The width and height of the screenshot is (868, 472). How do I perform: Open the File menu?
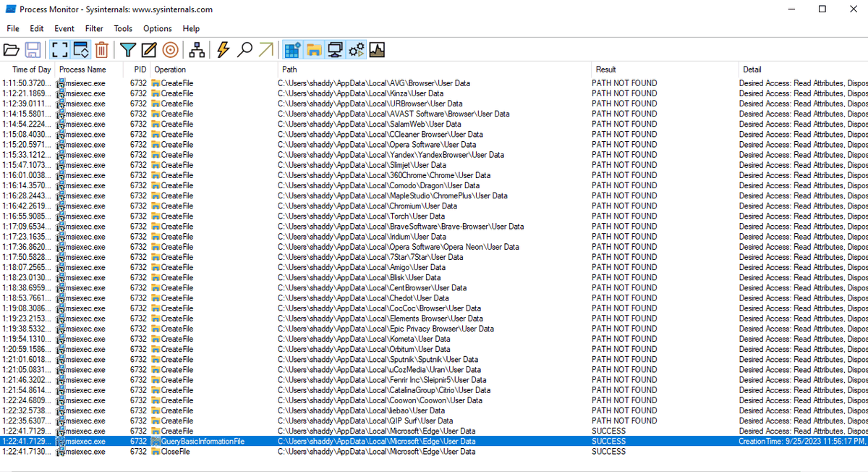point(13,28)
